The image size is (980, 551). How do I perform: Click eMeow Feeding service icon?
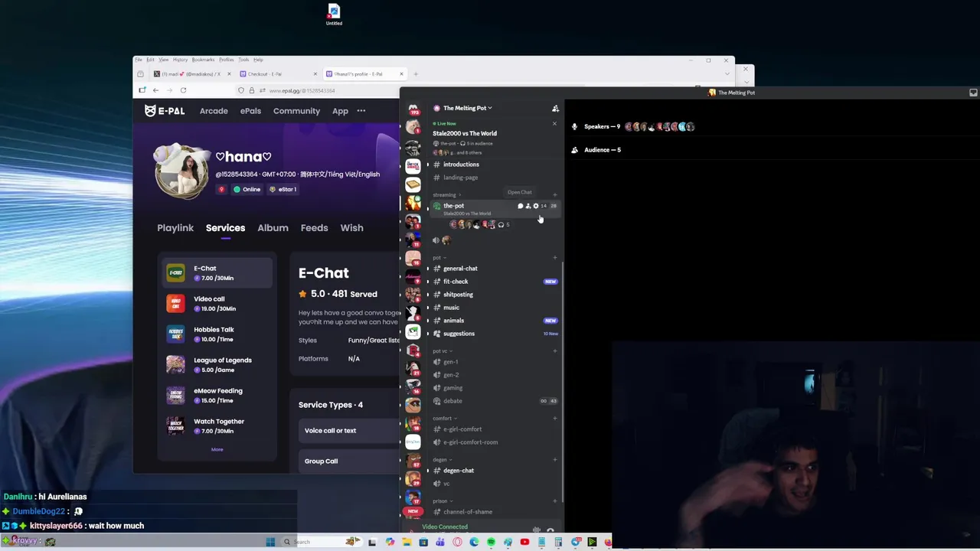[x=175, y=396]
